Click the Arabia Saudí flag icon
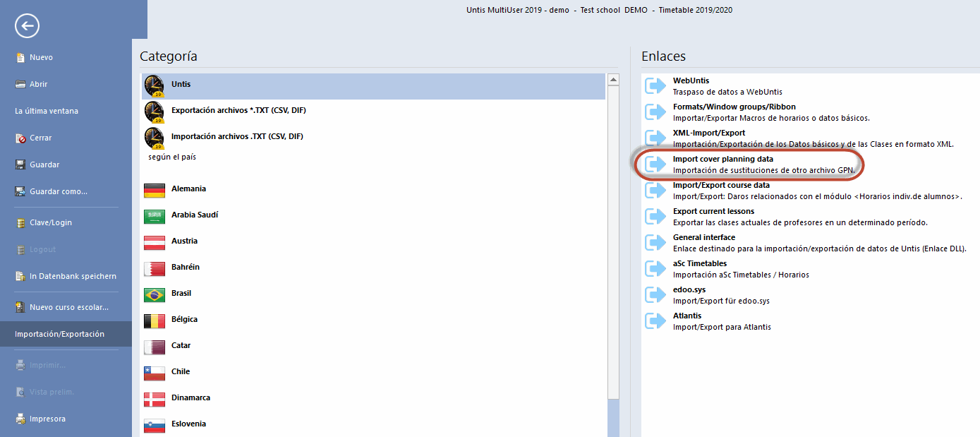The image size is (980, 437). pos(154,216)
